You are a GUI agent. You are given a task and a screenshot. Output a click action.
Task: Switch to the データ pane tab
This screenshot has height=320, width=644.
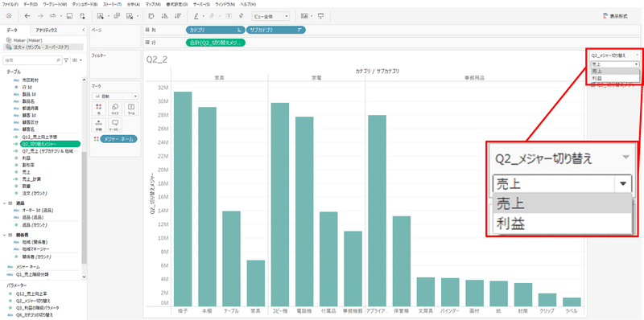tap(12, 30)
